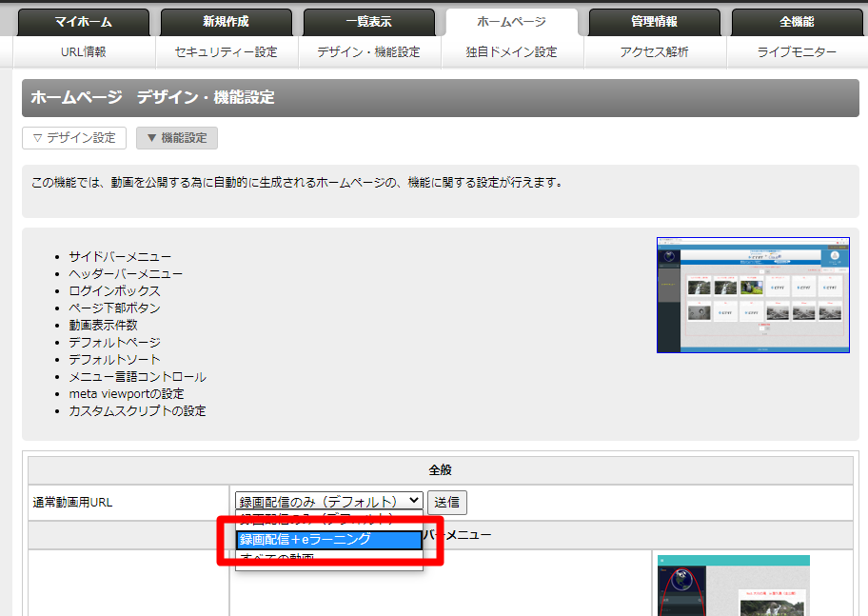Select デザイン・機能設定 in the submenu
The image size is (868, 616).
tap(368, 52)
